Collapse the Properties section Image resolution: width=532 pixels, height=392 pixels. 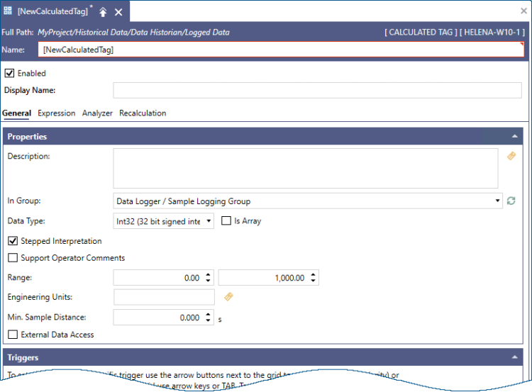(x=514, y=136)
